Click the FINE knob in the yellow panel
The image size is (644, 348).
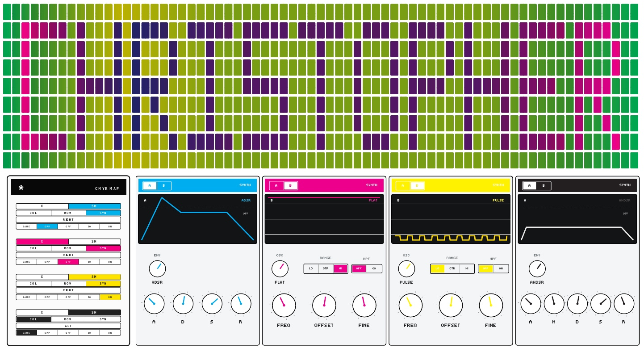click(491, 306)
